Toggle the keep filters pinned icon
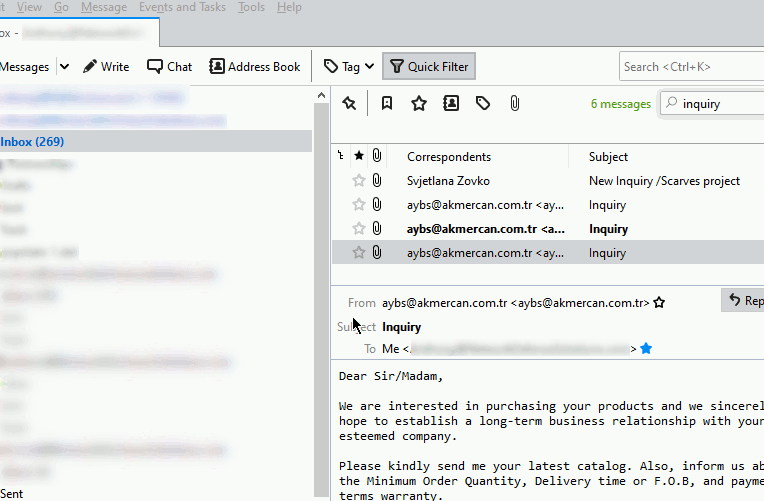764x501 pixels. click(349, 103)
